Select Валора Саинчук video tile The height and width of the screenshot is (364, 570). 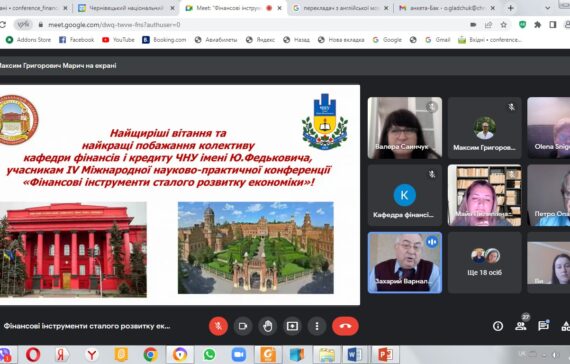pos(405,128)
